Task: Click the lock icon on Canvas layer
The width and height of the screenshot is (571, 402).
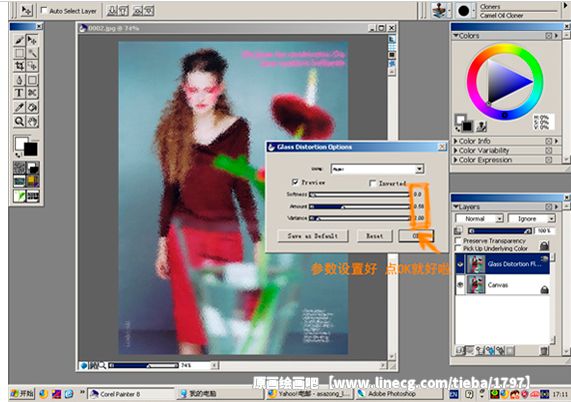Action: coord(544,289)
